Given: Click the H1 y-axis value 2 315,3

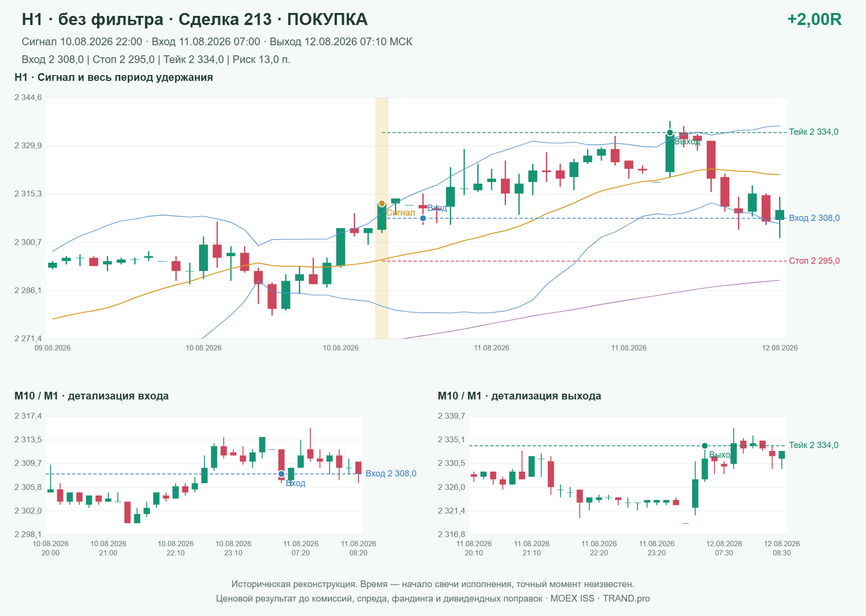Looking at the screenshot, I should pos(28,194).
